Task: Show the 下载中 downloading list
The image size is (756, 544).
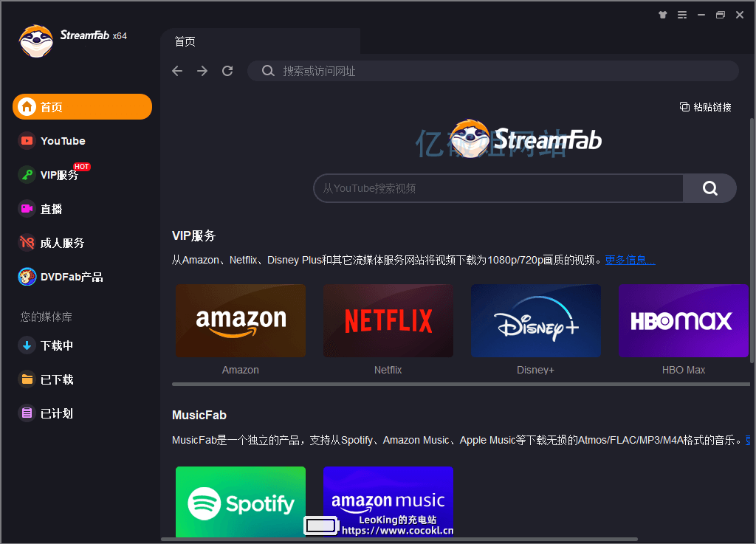Action: point(46,345)
